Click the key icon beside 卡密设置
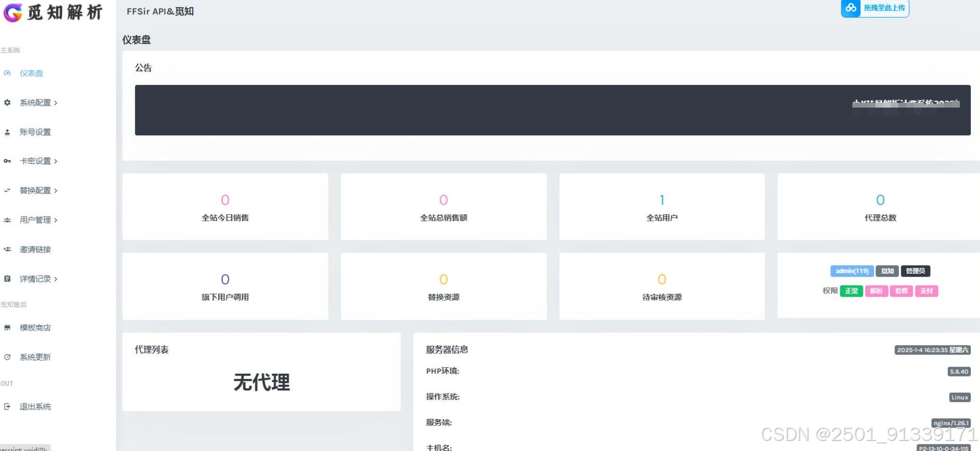Image resolution: width=980 pixels, height=451 pixels. point(7,161)
